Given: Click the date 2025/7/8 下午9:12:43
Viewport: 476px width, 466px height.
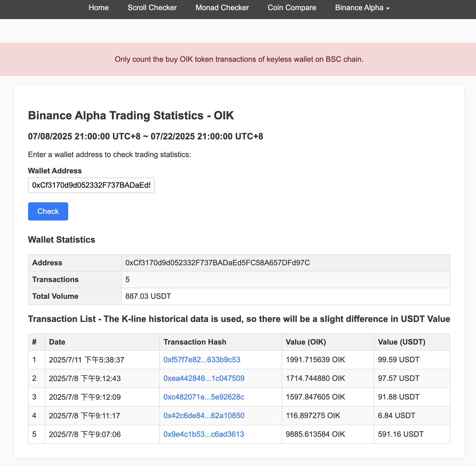Looking at the screenshot, I should [85, 378].
